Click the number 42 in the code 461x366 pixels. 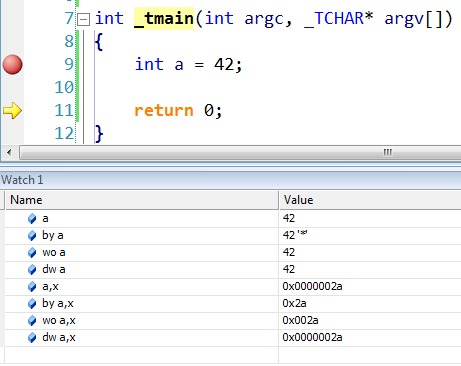pos(224,64)
